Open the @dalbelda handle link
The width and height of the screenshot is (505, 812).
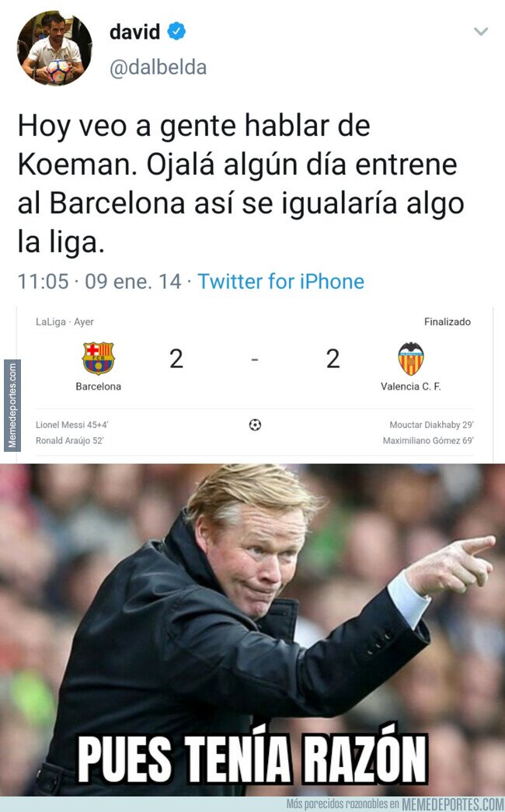(158, 68)
